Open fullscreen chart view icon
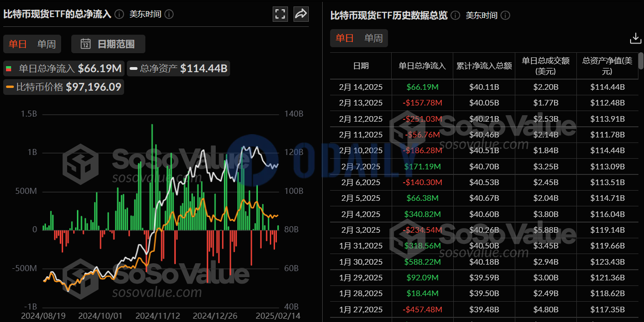Viewport: 644px width, 322px height. (x=280, y=13)
